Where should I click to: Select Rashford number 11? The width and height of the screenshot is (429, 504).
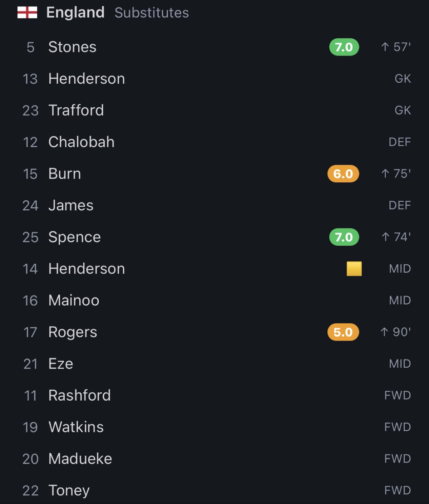(x=214, y=395)
